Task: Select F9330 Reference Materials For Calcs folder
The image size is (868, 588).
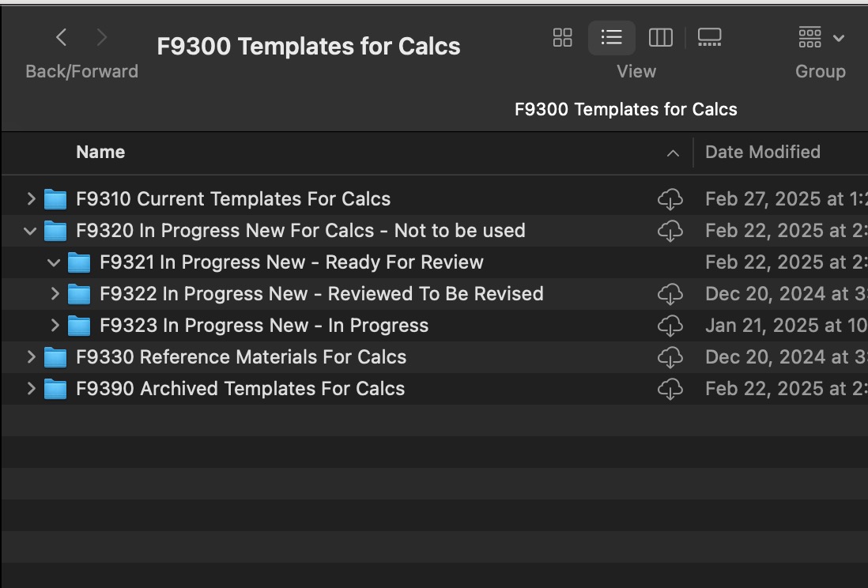Action: 241,357
